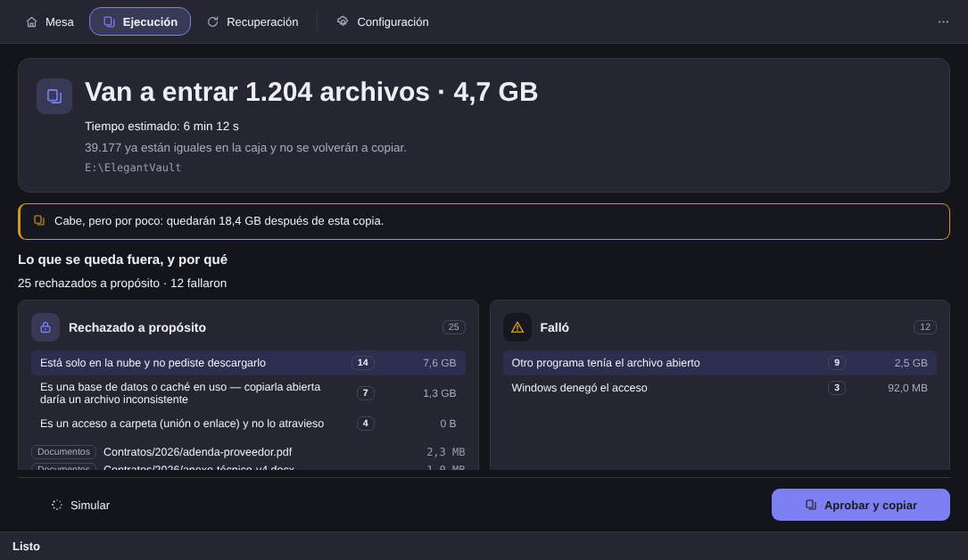Click the '25 rechazados a propósito · 12 fallaron' summary
The height and width of the screenshot is (560, 968).
pos(122,284)
